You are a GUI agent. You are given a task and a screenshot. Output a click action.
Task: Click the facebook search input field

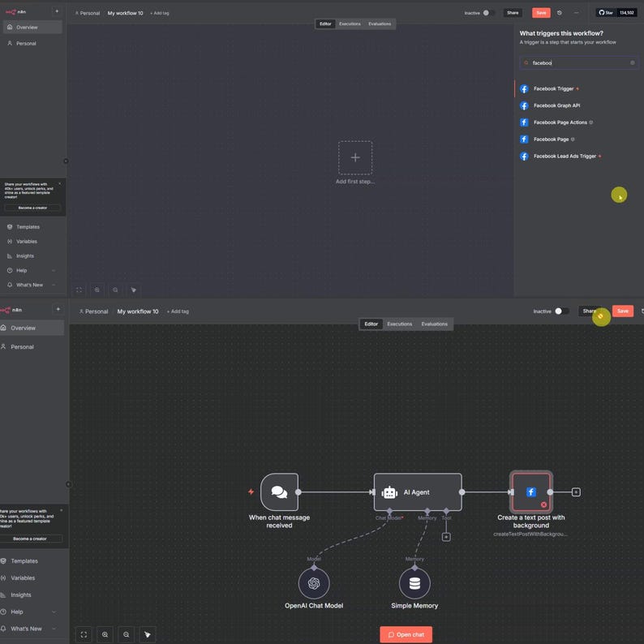578,62
